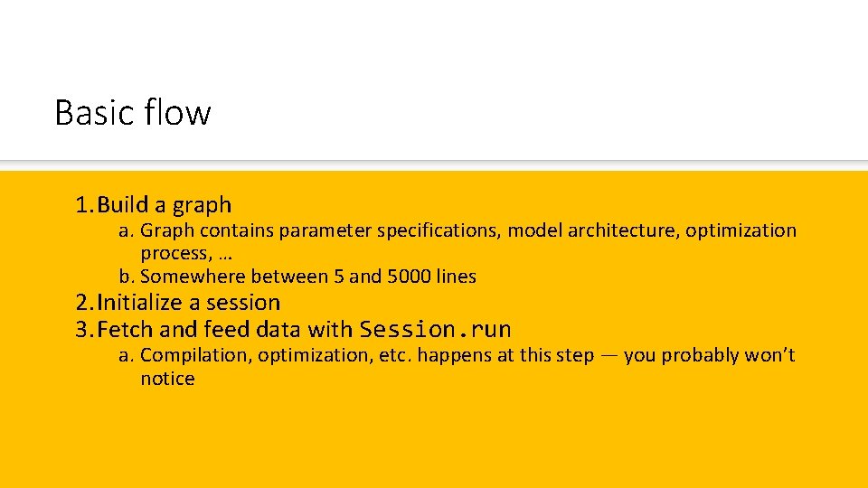Click the "Initialize a session" list item
This screenshot has width=868, height=488.
coord(189,302)
